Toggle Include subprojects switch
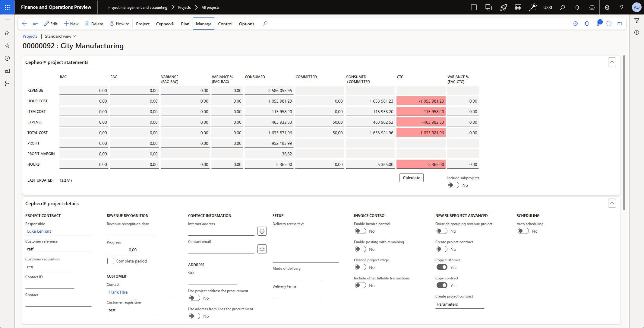The width and height of the screenshot is (644, 328). (x=453, y=185)
